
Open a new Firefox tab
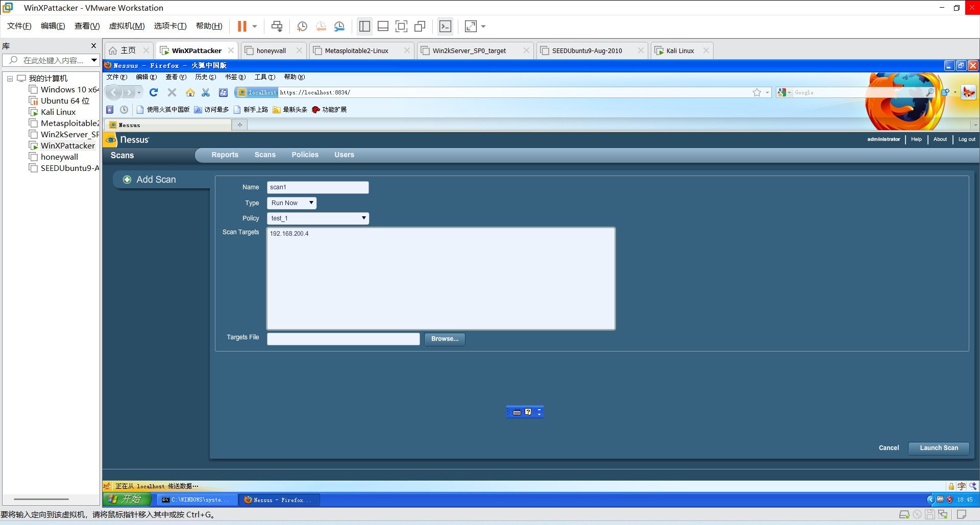(239, 124)
